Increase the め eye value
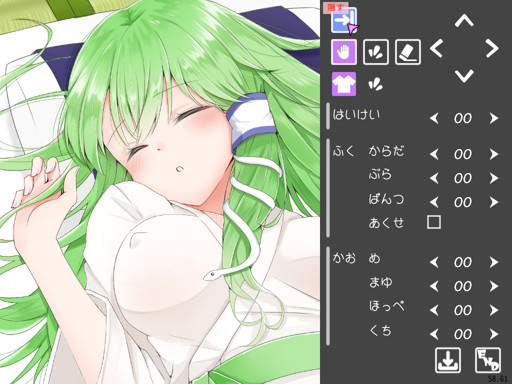Viewport: 512px width, 384px height. [494, 262]
